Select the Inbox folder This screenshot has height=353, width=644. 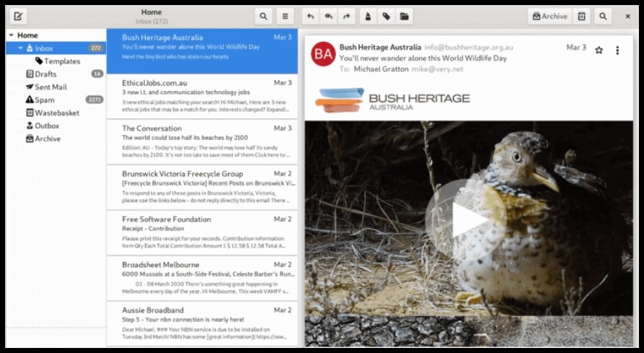point(56,48)
